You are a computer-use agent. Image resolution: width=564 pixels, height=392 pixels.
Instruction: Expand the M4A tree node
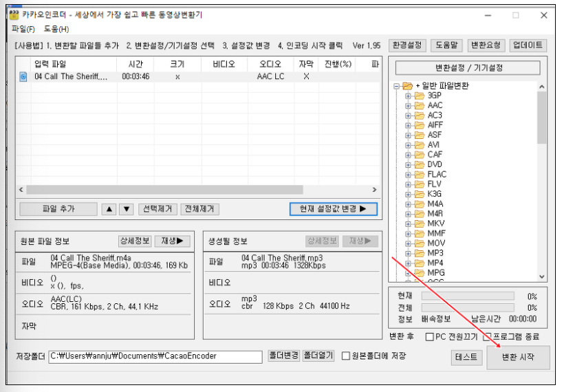point(408,204)
